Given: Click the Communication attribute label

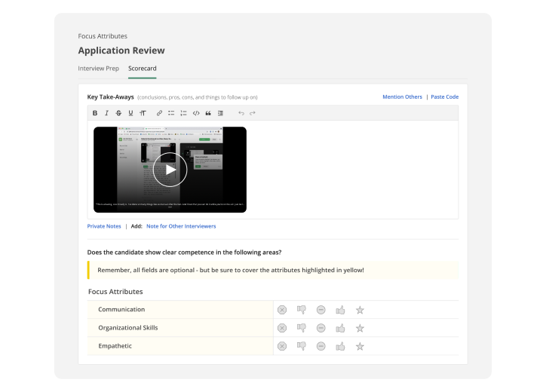Looking at the screenshot, I should tap(121, 310).
